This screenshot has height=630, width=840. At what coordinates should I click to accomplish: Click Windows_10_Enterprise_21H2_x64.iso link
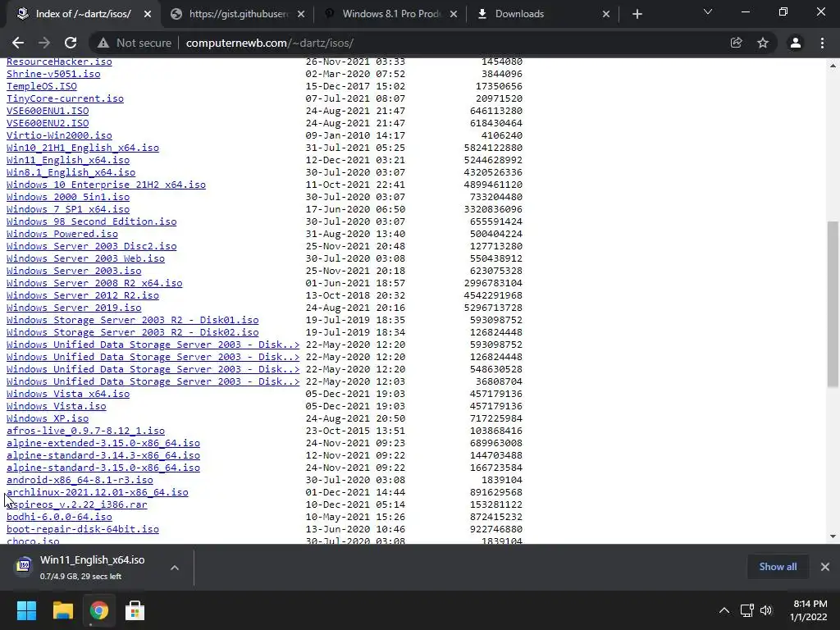pyautogui.click(x=106, y=185)
